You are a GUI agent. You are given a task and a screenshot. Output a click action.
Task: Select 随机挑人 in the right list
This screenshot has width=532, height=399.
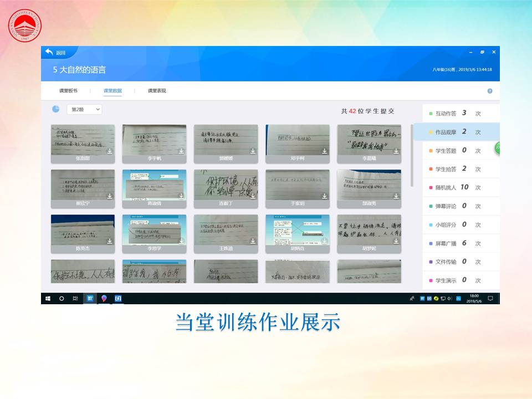click(x=446, y=188)
